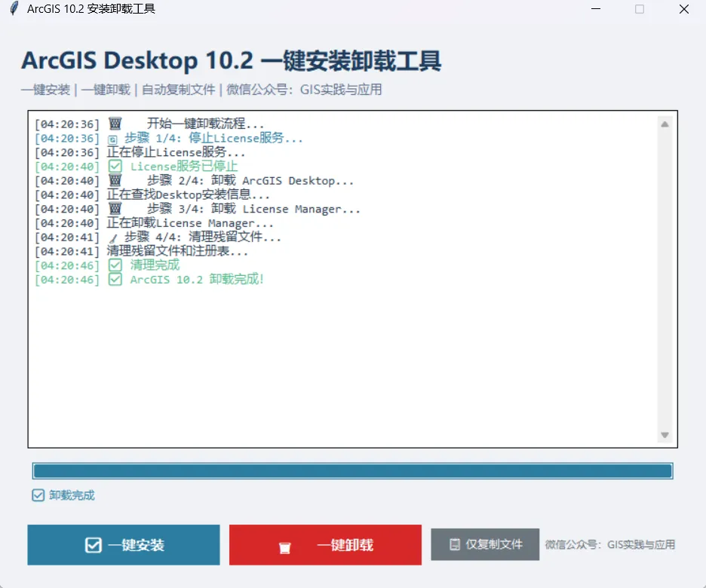The image size is (706, 588).
Task: Select log text 正在停止License服务...
Action: (176, 152)
